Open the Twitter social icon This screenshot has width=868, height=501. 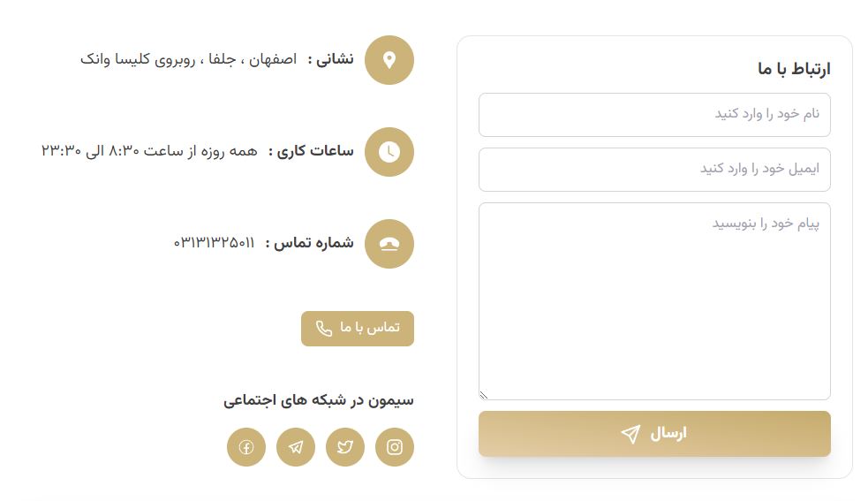pyautogui.click(x=345, y=447)
